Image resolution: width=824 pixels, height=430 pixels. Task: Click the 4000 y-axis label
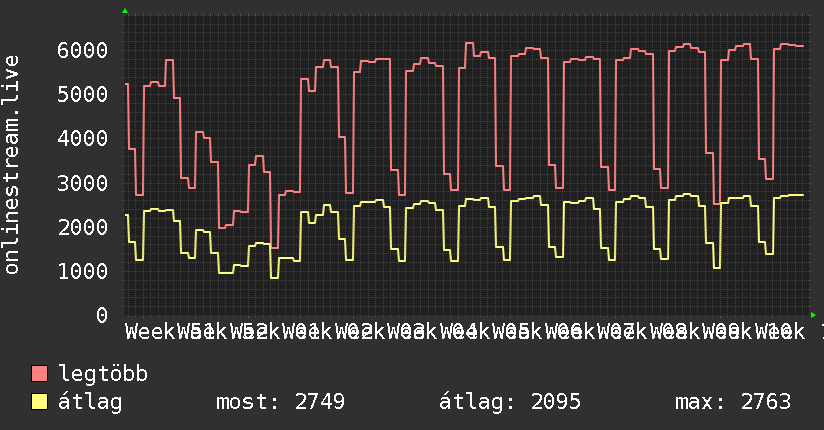tap(83, 139)
